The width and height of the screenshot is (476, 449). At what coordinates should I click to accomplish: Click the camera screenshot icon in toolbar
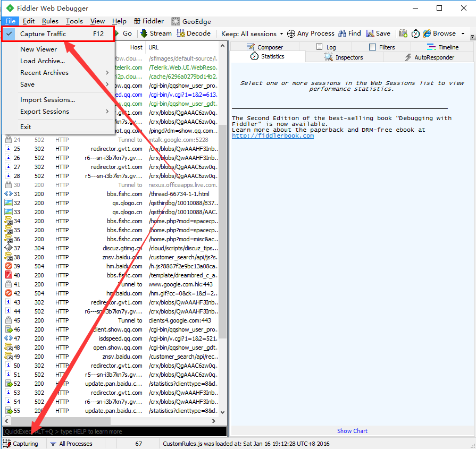coord(403,33)
